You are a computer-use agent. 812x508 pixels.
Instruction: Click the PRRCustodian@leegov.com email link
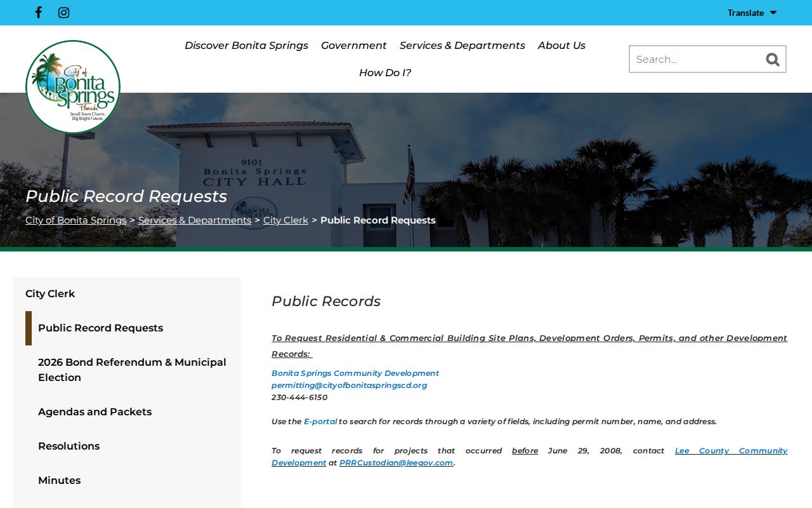[396, 463]
